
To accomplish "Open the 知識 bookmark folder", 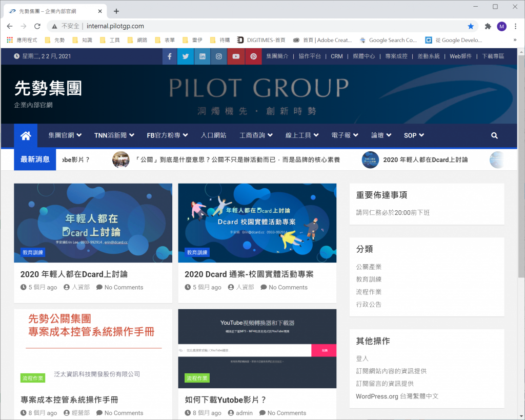I will pyautogui.click(x=83, y=40).
